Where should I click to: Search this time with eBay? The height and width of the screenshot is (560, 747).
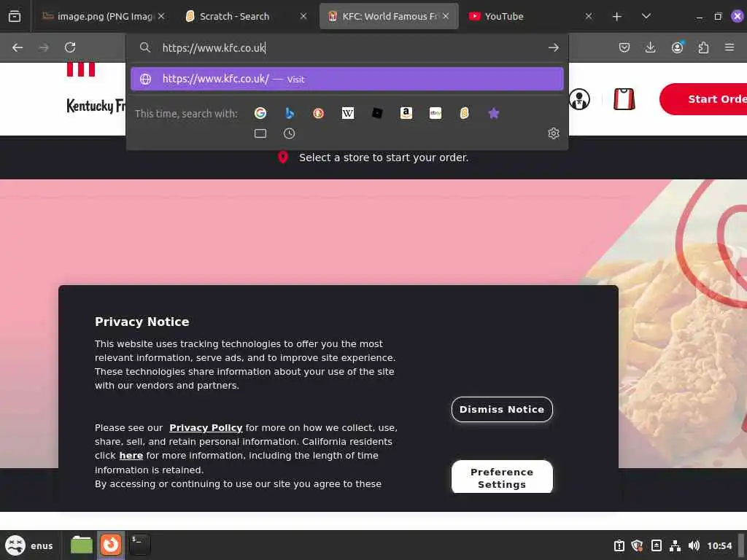[x=436, y=113]
